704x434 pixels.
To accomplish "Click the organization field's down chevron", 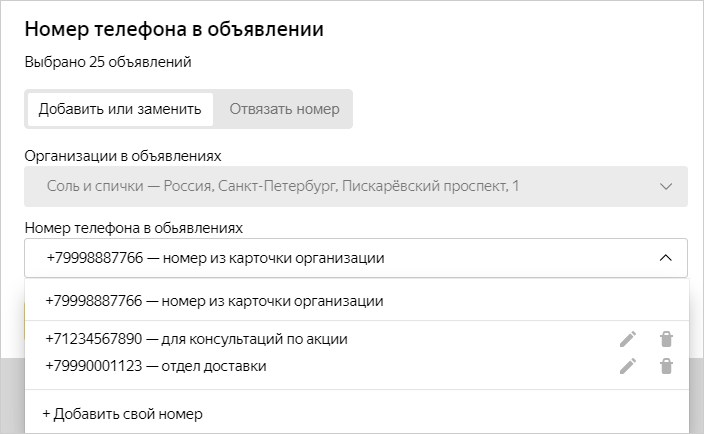I will pos(666,186).
